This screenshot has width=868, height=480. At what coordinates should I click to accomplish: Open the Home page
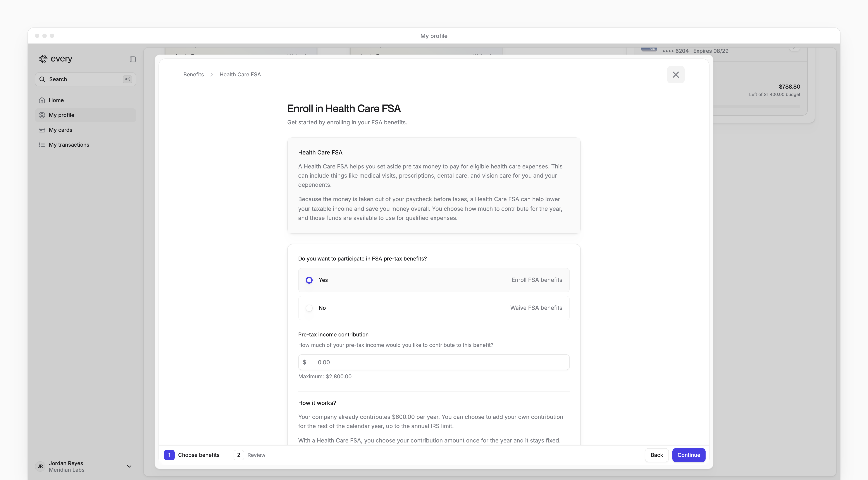click(85, 100)
